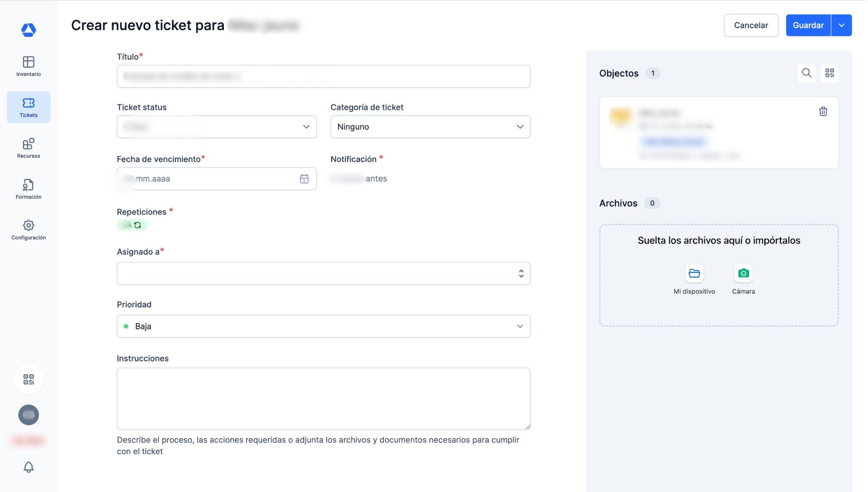This screenshot has width=868, height=492.
Task: Open the calendar picker for Fecha de vencimiento
Action: [304, 179]
